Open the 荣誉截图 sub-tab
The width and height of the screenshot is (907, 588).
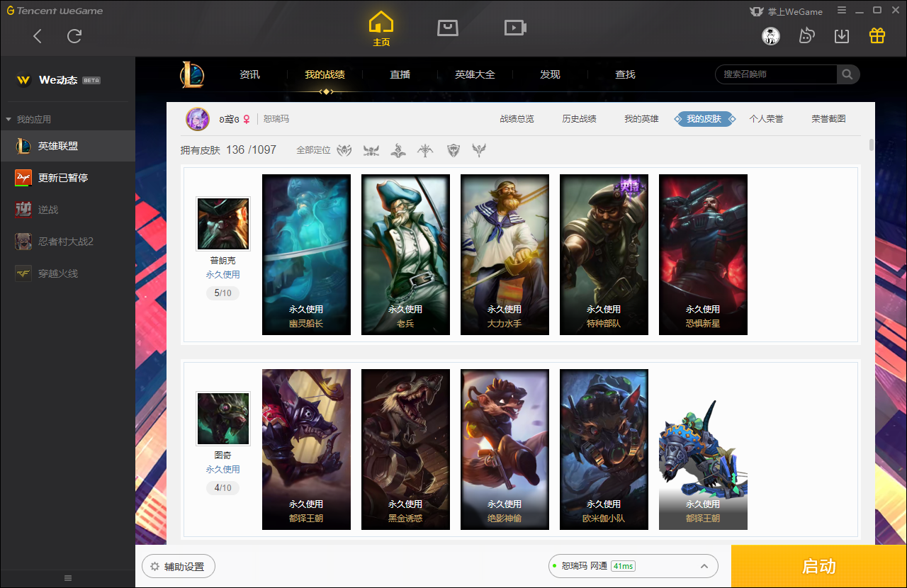(828, 119)
